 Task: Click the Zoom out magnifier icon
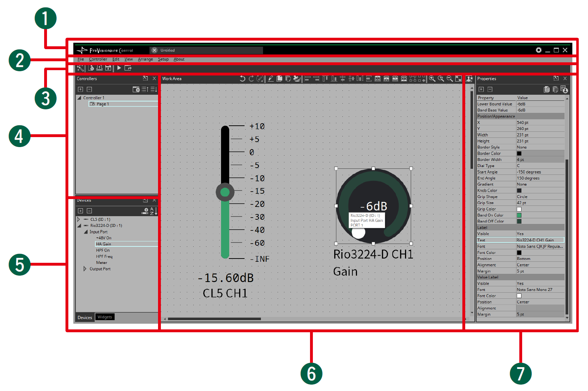click(x=450, y=79)
